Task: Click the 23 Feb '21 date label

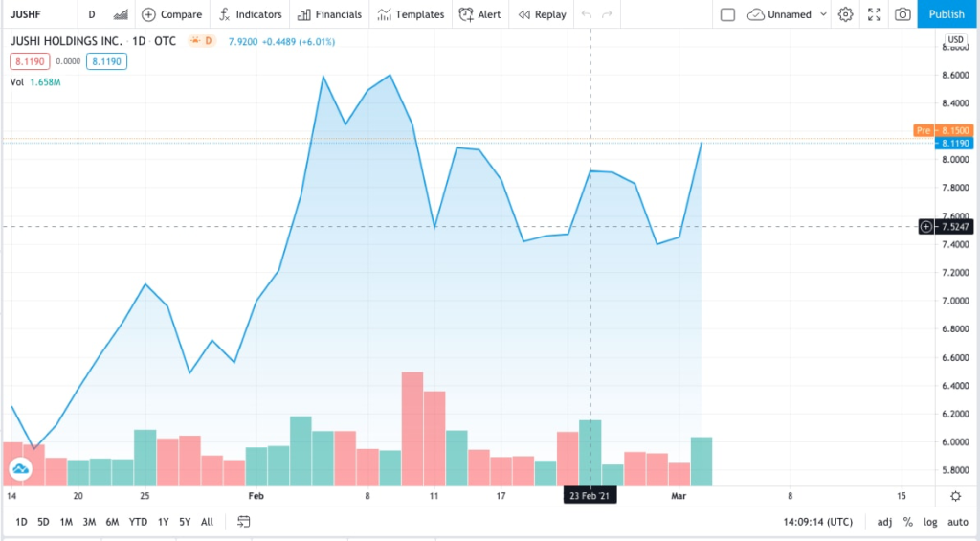Action: point(590,495)
